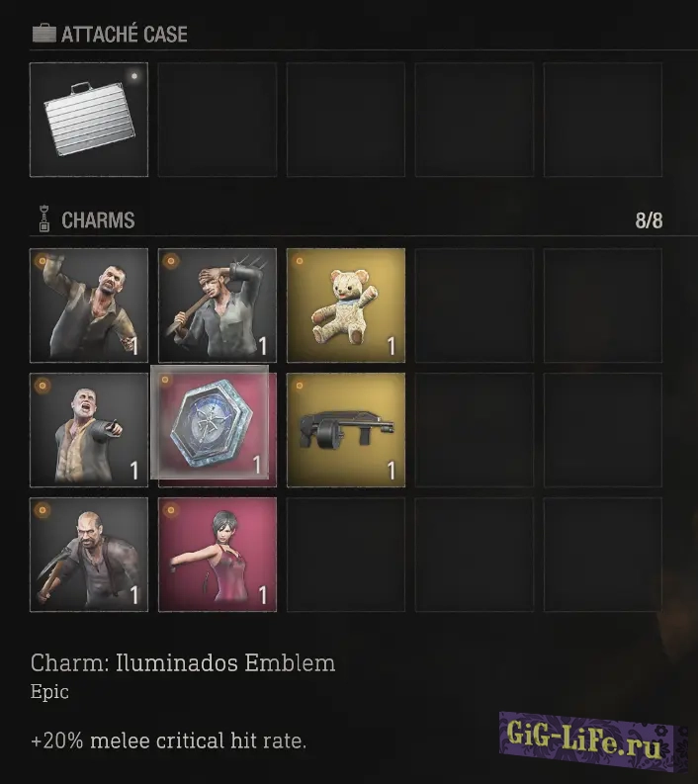698x784 pixels.
Task: Select empty attaché case slot beside case
Action: click(218, 120)
